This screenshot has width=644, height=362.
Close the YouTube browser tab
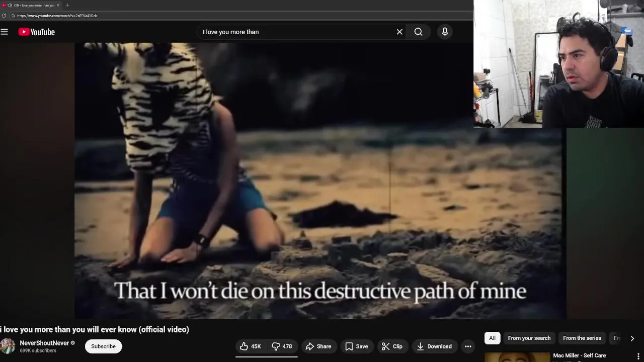pos(58,5)
